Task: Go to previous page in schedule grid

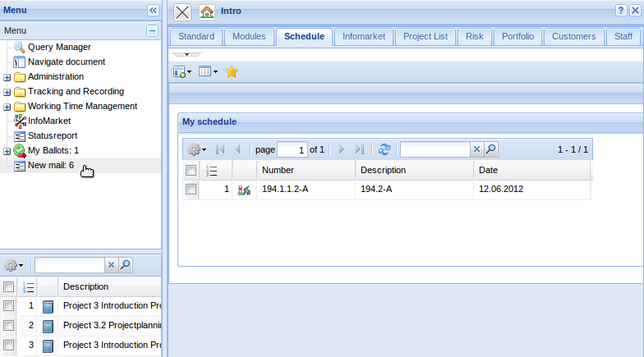Action: point(237,149)
